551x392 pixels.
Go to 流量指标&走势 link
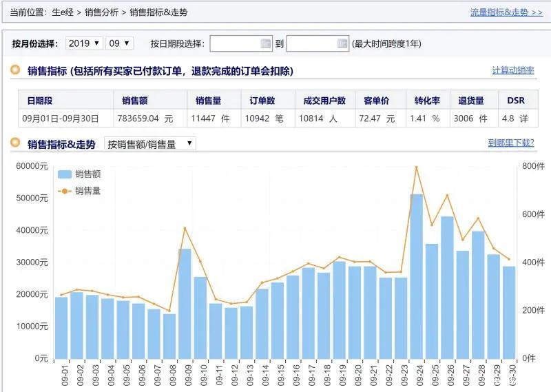click(x=506, y=12)
